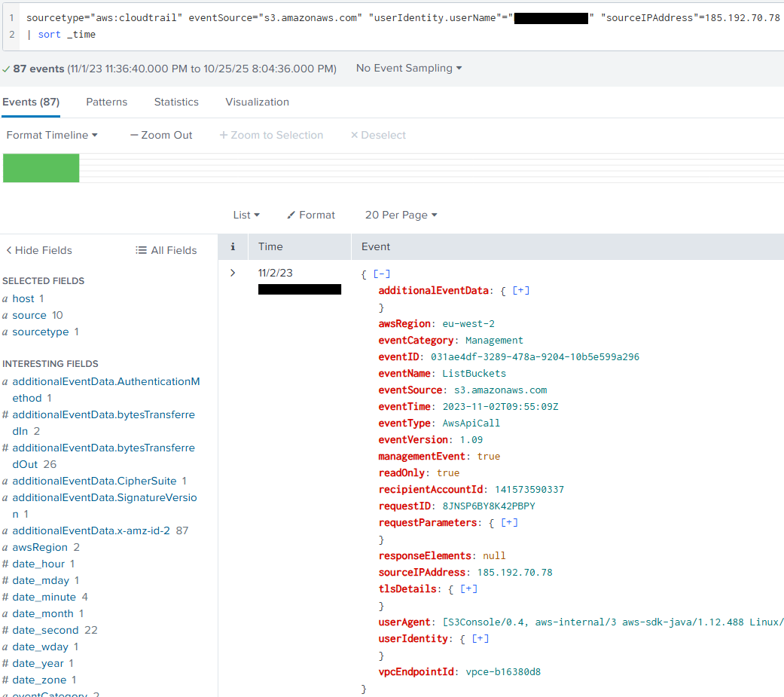Expand tlsDetails [+] node
The height and width of the screenshot is (697, 784).
pos(468,588)
